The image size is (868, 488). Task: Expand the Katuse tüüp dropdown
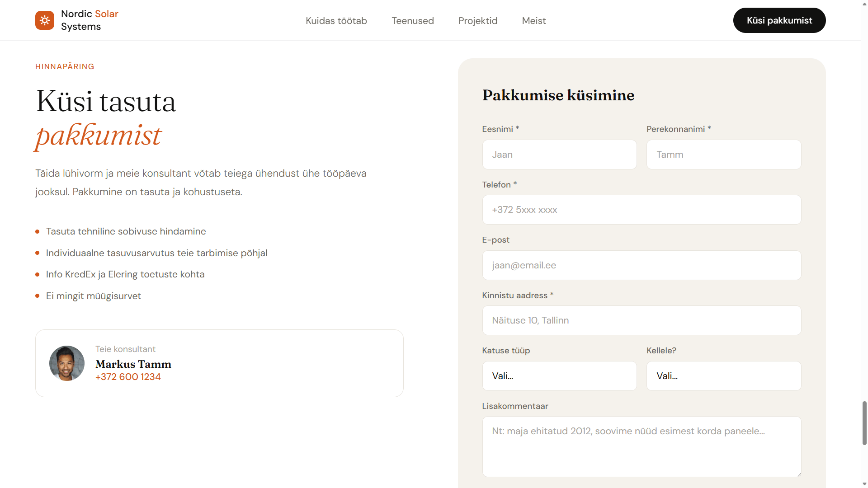(x=559, y=376)
